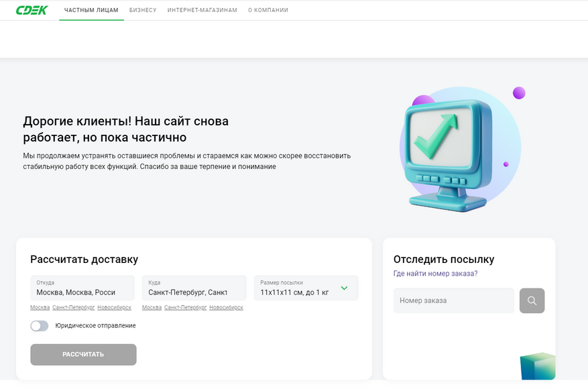The height and width of the screenshot is (391, 588).
Task: Select Новосибирск shortcut under the Куда field
Action: 226,308
